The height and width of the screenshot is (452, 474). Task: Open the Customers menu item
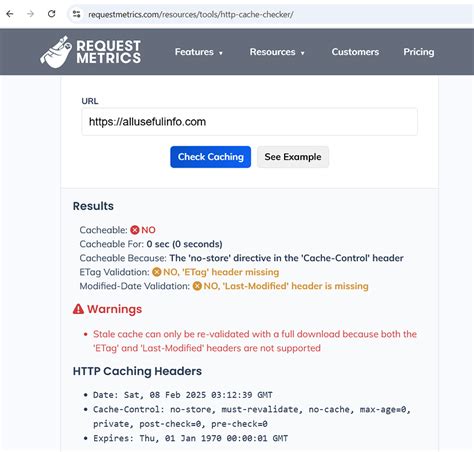355,52
